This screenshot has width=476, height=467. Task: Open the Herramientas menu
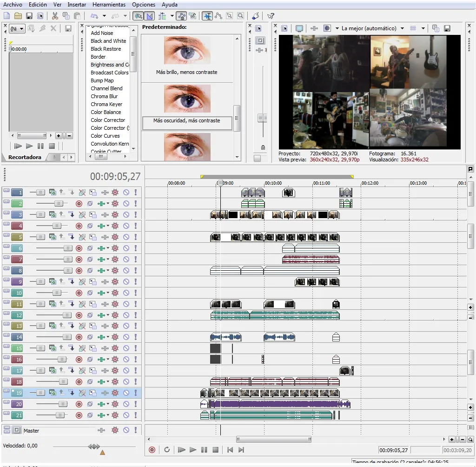coord(109,4)
